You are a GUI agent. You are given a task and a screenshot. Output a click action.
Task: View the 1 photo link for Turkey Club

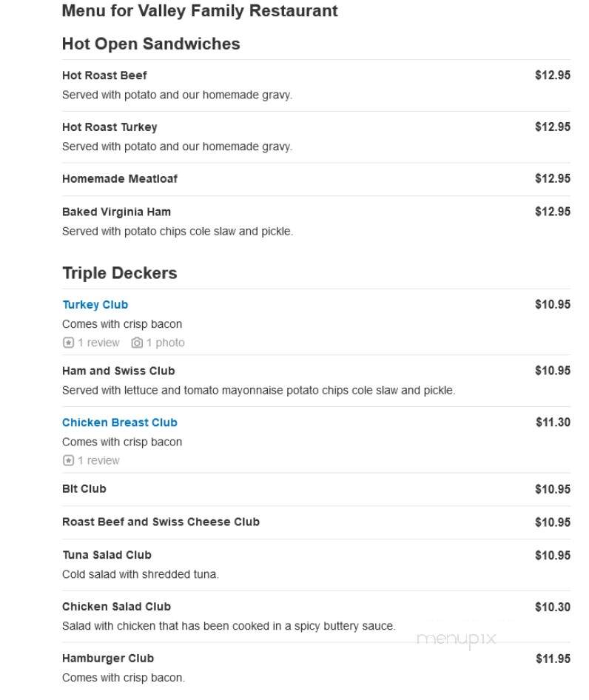point(165,343)
